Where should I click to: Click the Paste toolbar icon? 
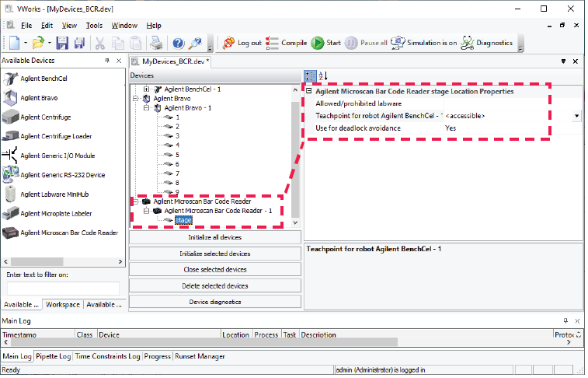pyautogui.click(x=135, y=44)
